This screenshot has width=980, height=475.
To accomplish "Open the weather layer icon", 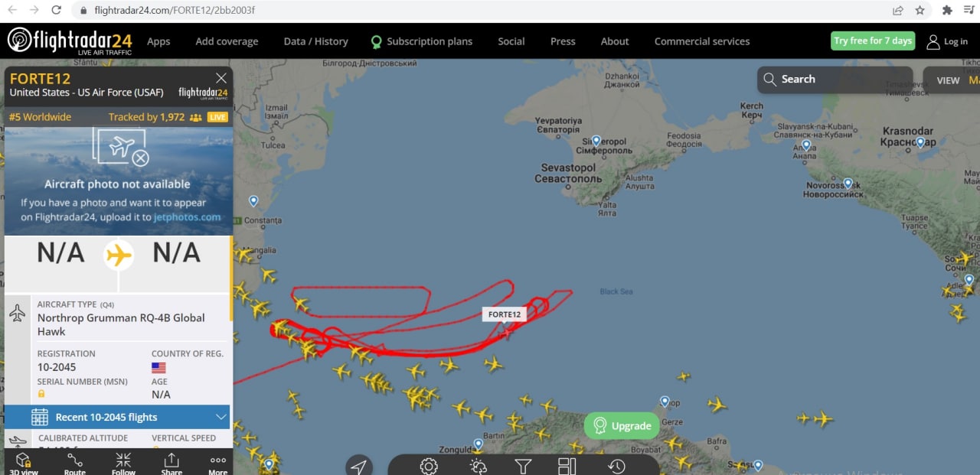I will point(478,466).
